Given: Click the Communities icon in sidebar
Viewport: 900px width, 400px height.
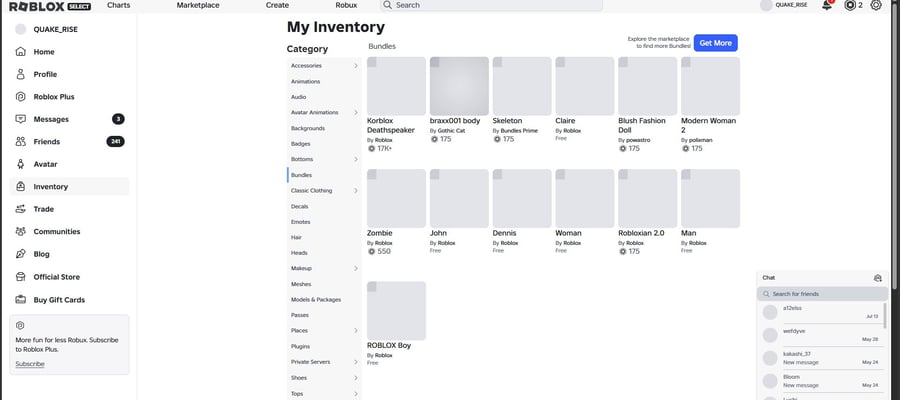Looking at the screenshot, I should 21,231.
